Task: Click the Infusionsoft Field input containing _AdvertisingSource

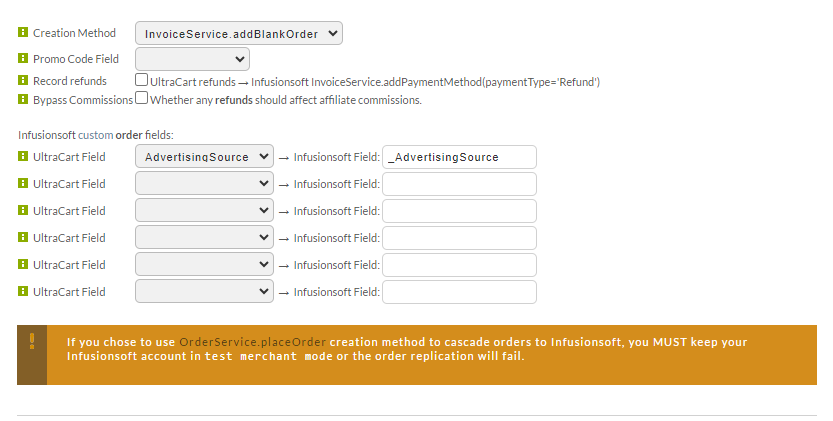Action: click(460, 157)
